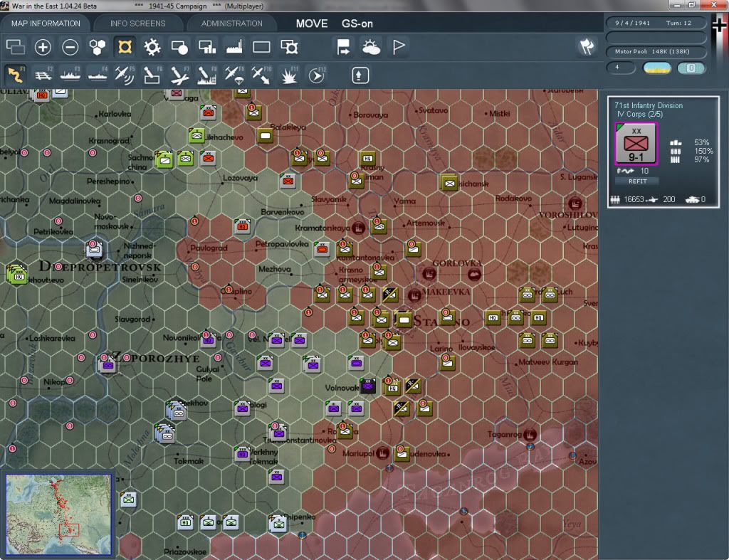This screenshot has width=729, height=560.
Task: Click the minimap overview
Action: (58, 514)
